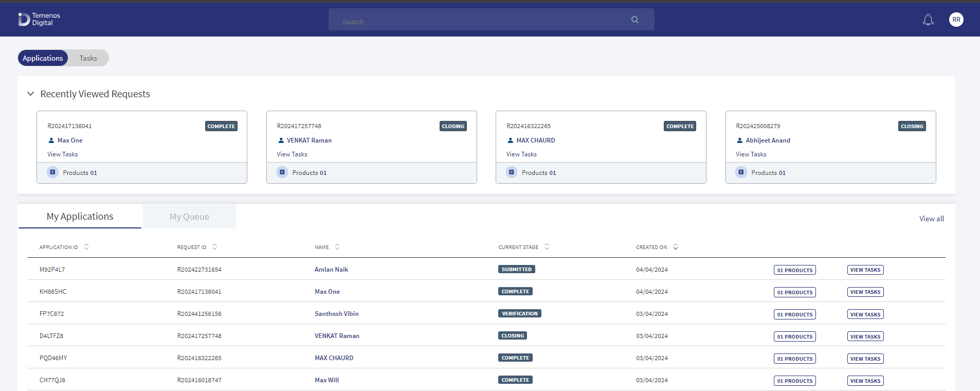
Task: Click products icon in R202417136041 card
Action: [x=52, y=172]
